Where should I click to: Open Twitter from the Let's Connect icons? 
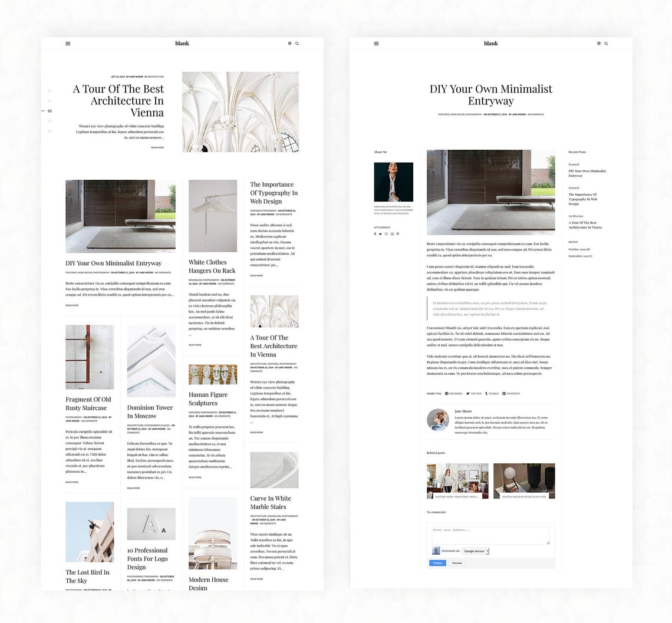coord(380,234)
